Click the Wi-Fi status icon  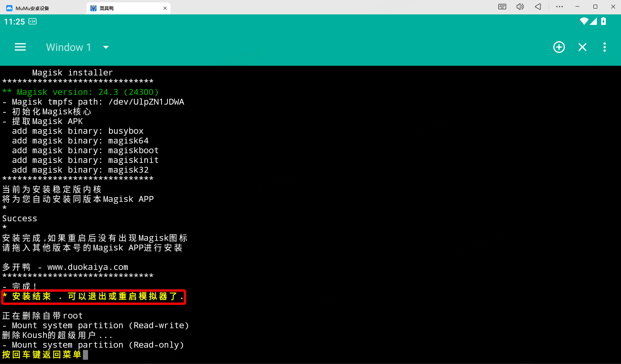click(x=584, y=21)
